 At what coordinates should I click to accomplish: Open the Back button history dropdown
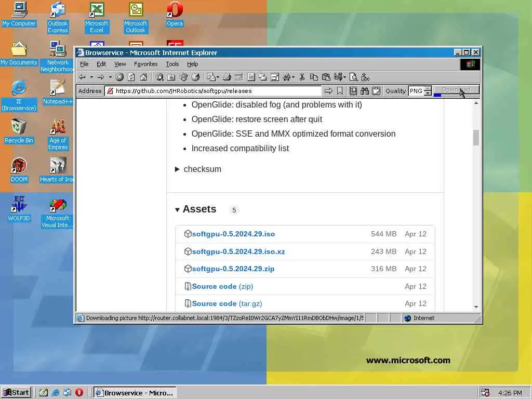[91, 77]
